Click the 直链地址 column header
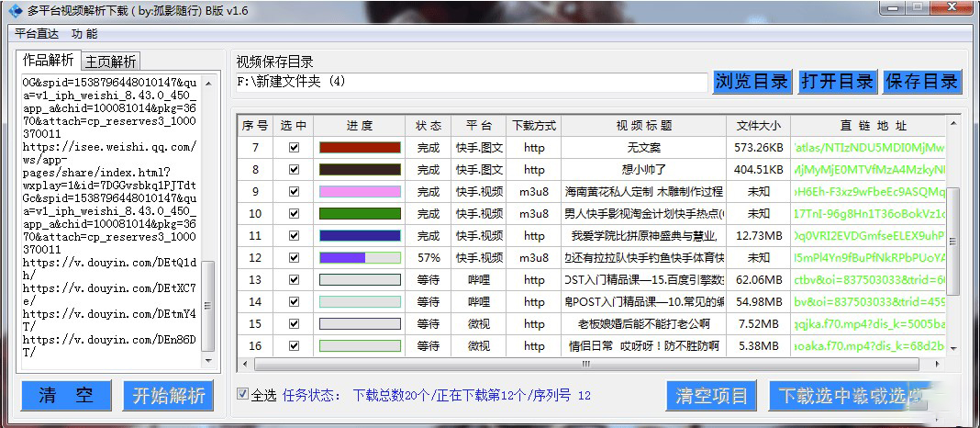Image resolution: width=980 pixels, height=428 pixels. tap(869, 126)
